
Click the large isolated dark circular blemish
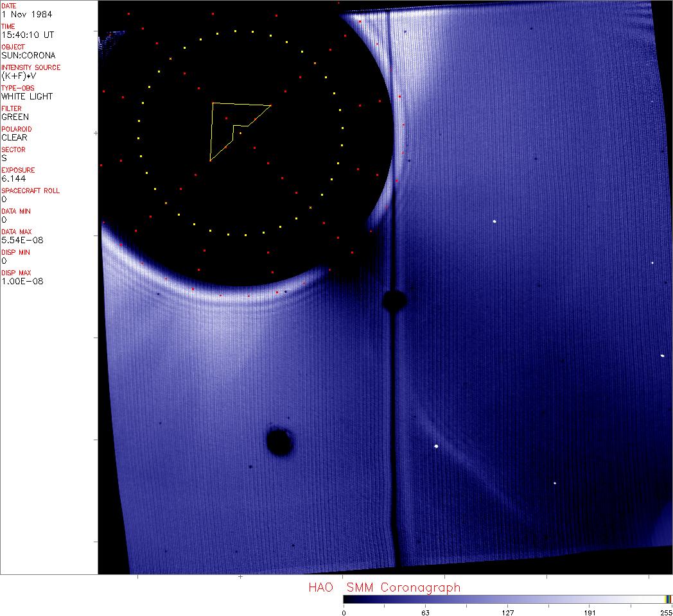[x=279, y=441]
